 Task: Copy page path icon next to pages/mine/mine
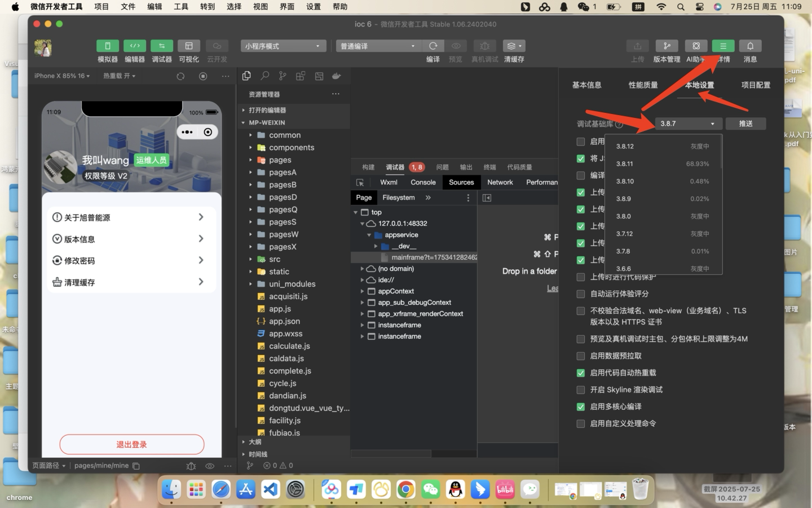(136, 466)
